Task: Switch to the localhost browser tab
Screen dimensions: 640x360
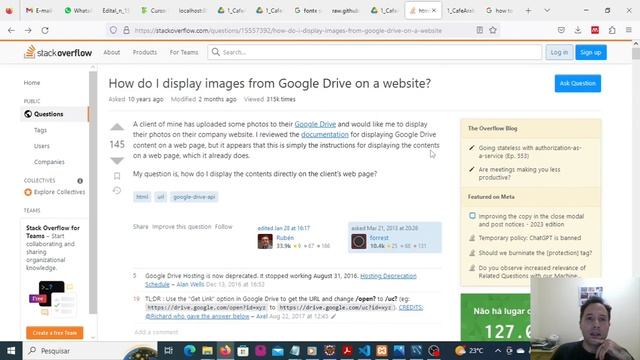Action: (x=192, y=11)
